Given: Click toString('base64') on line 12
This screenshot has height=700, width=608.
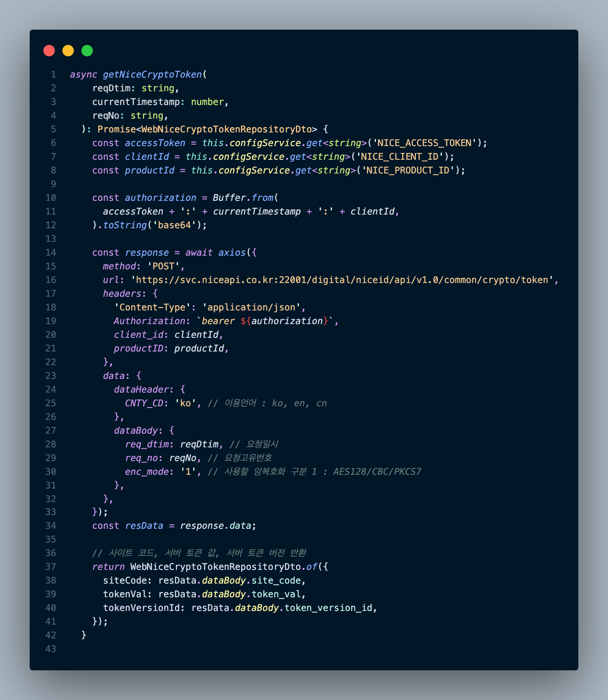Looking at the screenshot, I should point(152,225).
